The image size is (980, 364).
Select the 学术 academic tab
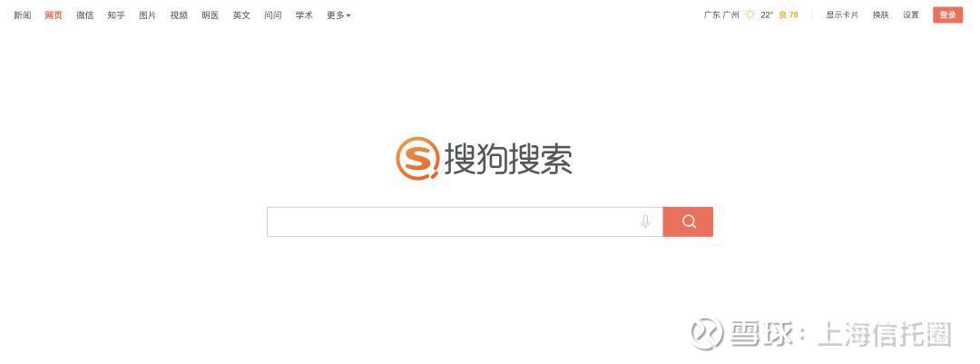click(x=304, y=15)
